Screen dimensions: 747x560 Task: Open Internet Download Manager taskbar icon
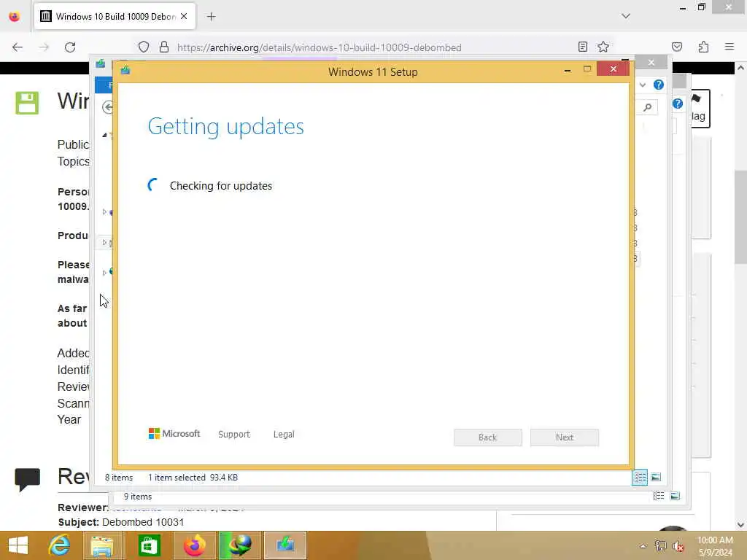coord(239,545)
